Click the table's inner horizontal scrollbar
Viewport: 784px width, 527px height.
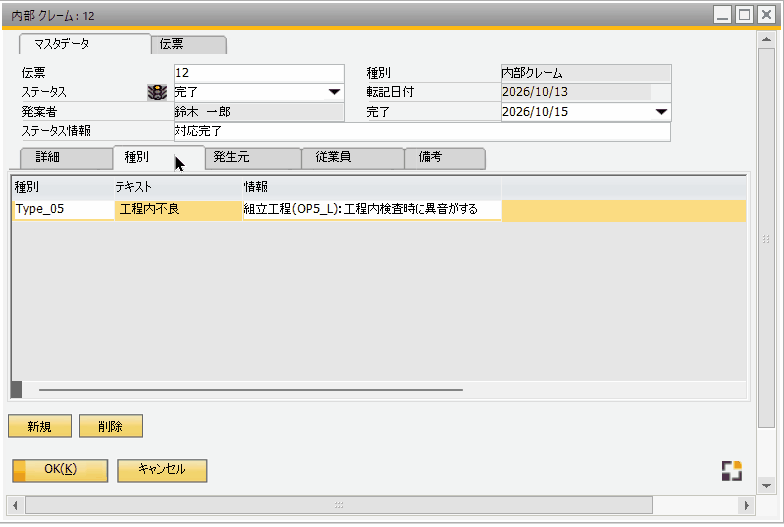(x=250, y=390)
